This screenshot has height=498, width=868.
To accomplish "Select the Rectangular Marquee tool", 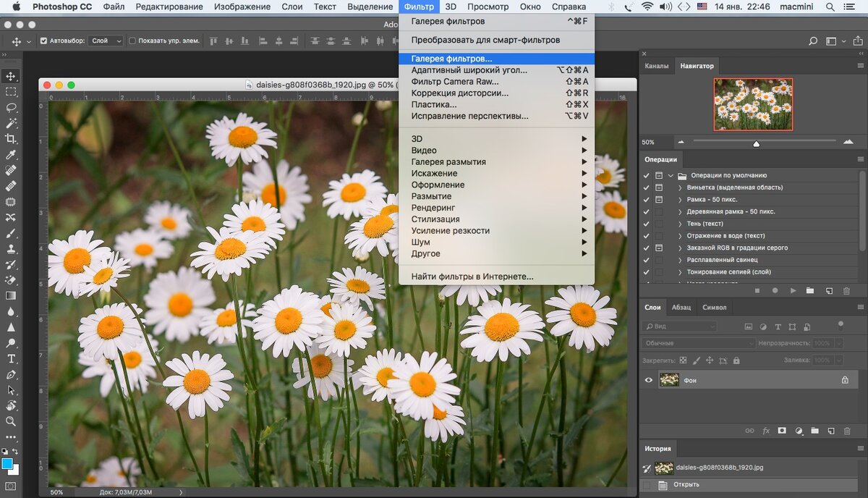I will (11, 92).
